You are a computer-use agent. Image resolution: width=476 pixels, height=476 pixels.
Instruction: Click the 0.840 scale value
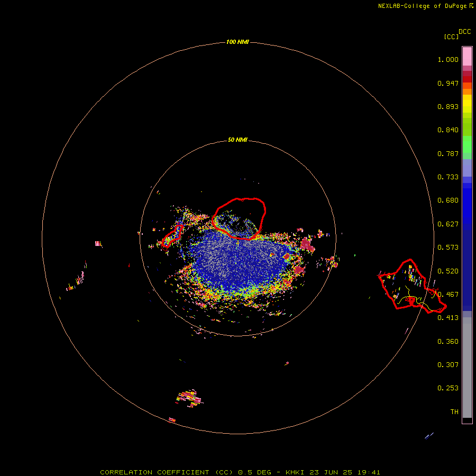point(448,130)
